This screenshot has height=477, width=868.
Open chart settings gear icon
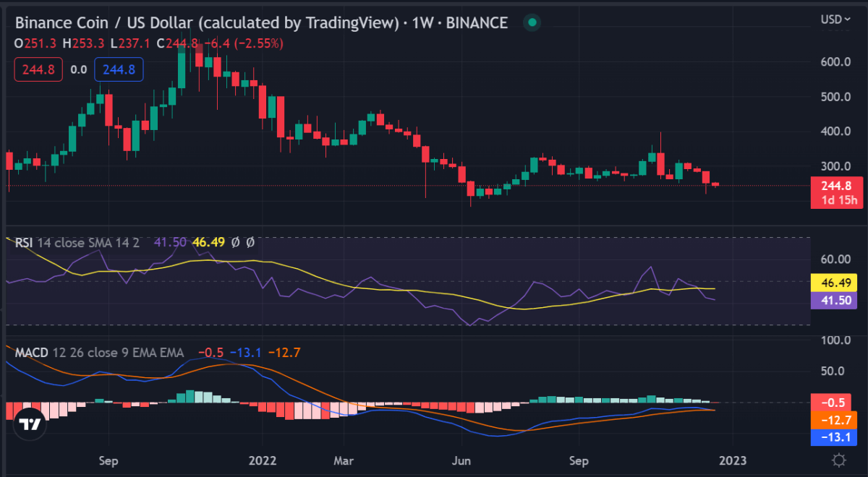839,460
